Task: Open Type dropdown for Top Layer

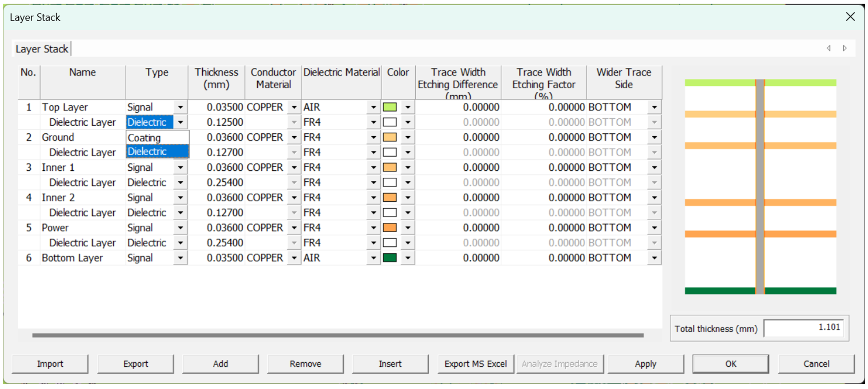Action: [180, 107]
